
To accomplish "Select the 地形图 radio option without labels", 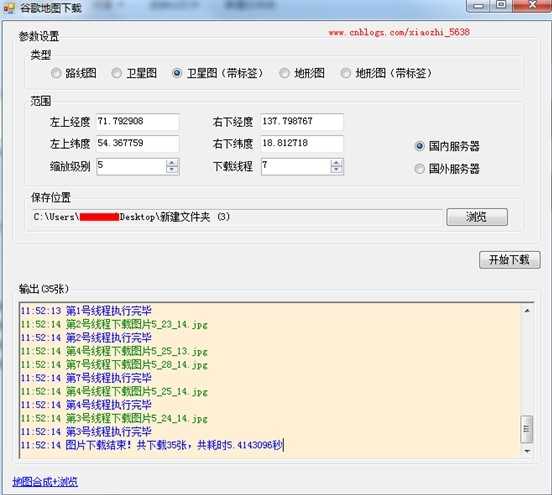I will coord(302,73).
